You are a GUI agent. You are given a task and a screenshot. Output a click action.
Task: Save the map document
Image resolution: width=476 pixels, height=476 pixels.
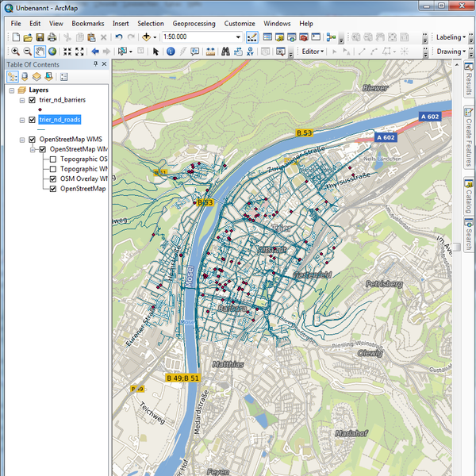click(x=40, y=37)
